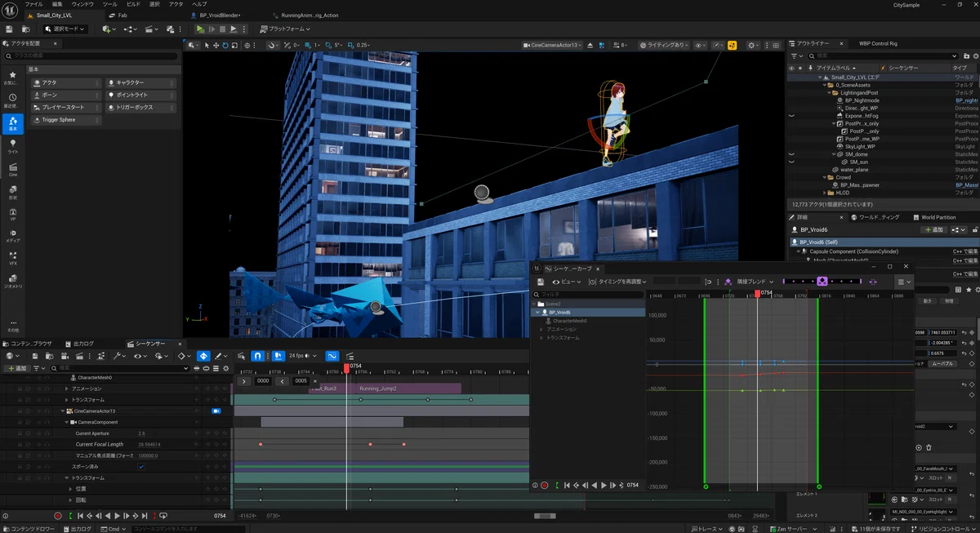The image size is (980, 533).
Task: Open the ファイル menu
Action: [x=33, y=4]
